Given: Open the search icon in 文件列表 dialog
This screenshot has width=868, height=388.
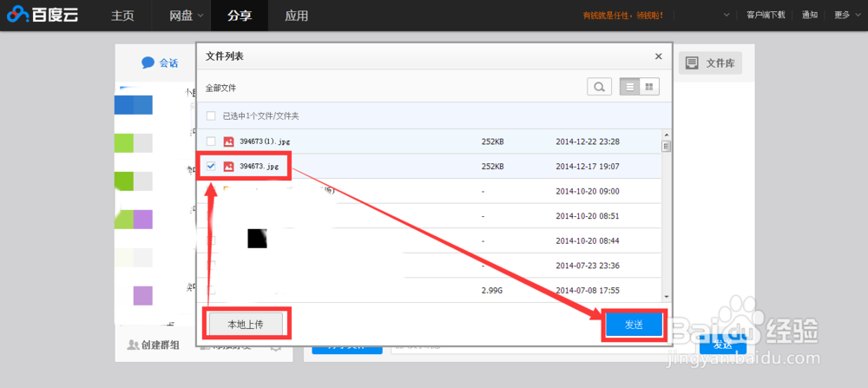Looking at the screenshot, I should coord(599,87).
